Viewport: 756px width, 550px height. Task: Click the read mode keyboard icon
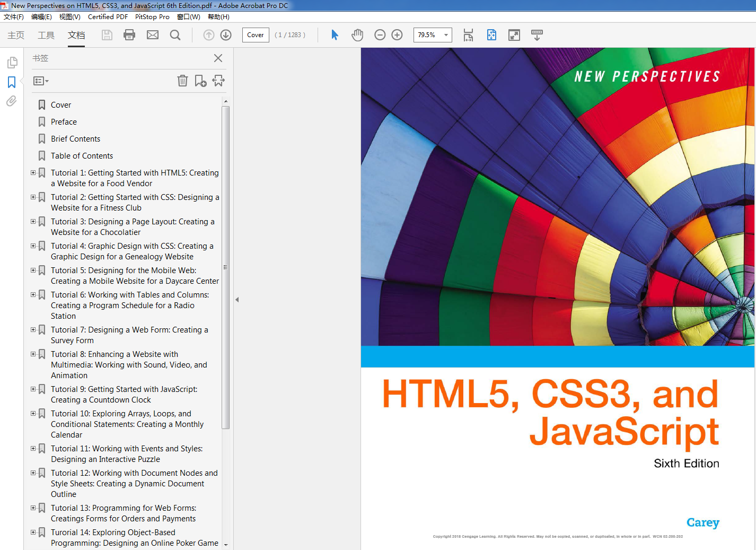[x=537, y=35]
